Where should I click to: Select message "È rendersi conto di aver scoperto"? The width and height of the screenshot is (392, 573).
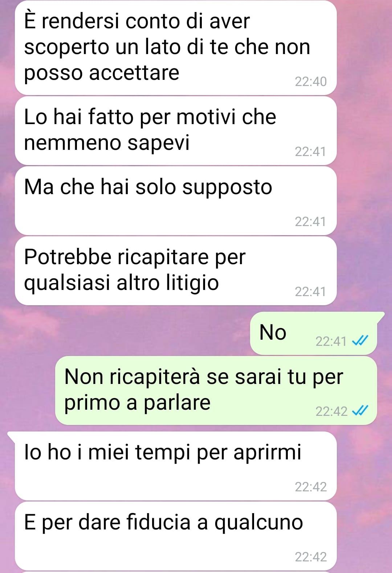(x=176, y=48)
